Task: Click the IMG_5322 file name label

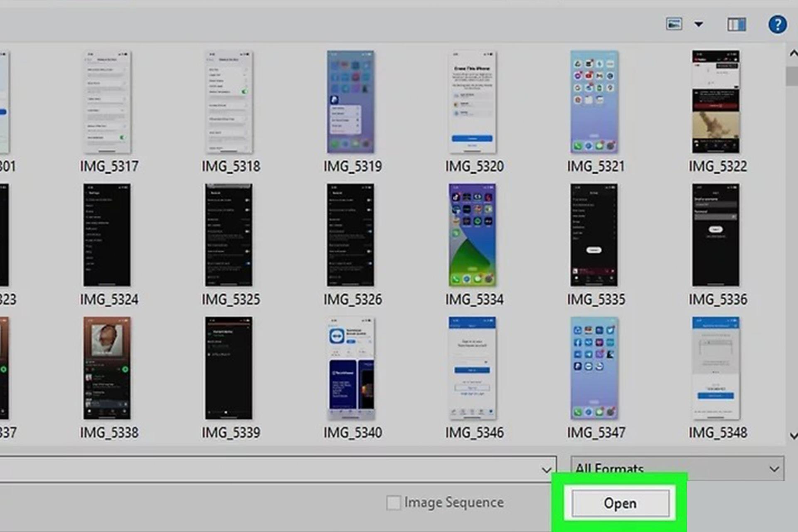Action: pos(718,166)
